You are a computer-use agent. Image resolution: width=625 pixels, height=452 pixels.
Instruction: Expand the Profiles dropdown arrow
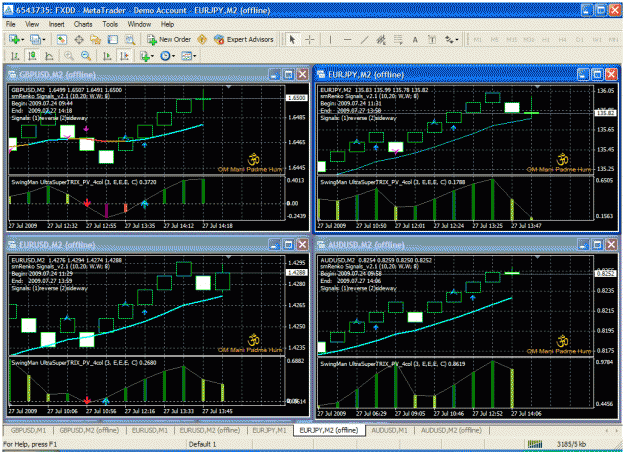pos(44,40)
